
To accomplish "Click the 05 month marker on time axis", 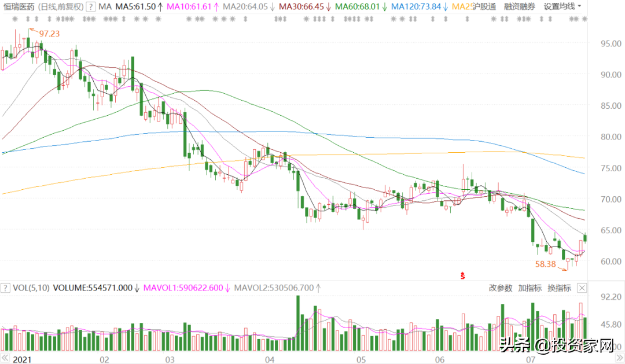I will click(x=361, y=359).
